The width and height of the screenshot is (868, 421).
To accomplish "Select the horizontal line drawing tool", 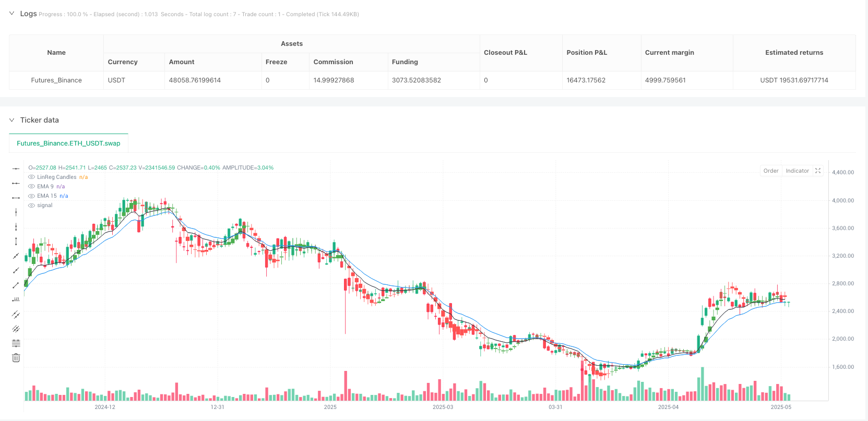I will coord(16,169).
